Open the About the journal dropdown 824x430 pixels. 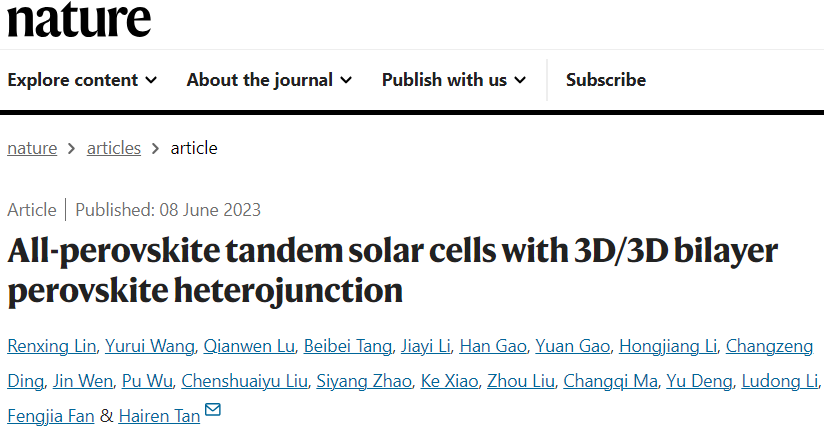(269, 80)
